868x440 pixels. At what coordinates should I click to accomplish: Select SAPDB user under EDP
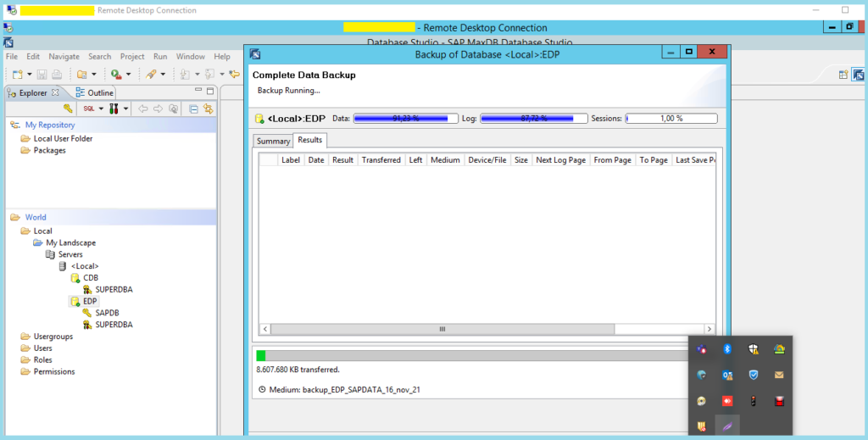coord(101,313)
